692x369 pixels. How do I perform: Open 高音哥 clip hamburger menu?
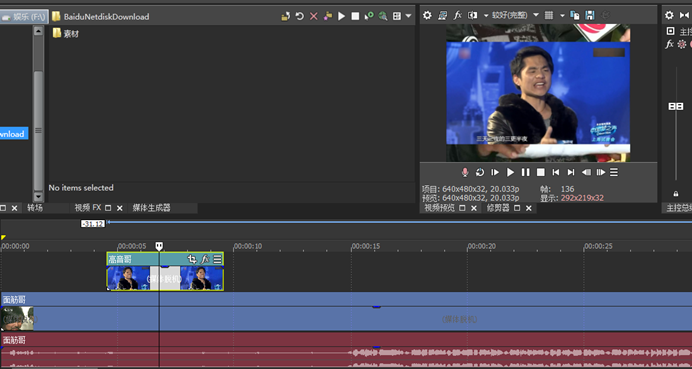coord(218,259)
